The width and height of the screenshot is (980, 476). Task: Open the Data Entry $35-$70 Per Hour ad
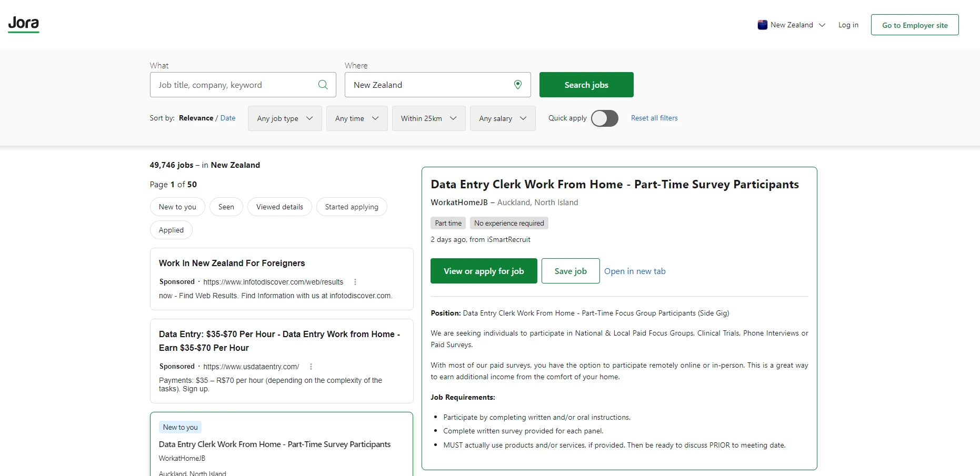coord(279,341)
